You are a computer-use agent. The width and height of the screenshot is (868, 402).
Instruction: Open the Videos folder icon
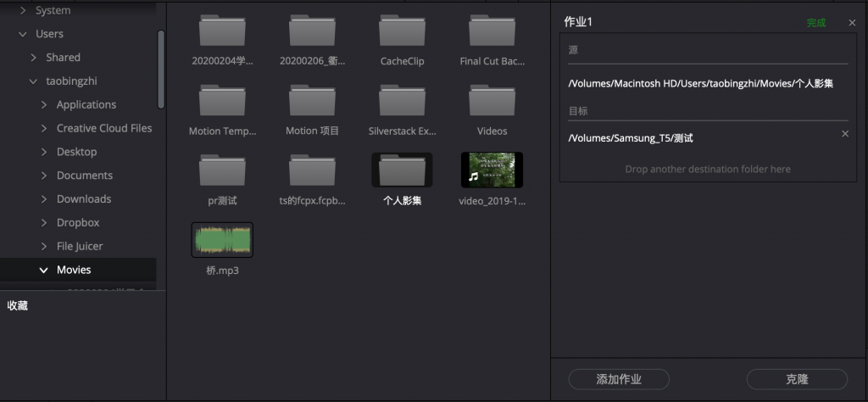coord(492,102)
